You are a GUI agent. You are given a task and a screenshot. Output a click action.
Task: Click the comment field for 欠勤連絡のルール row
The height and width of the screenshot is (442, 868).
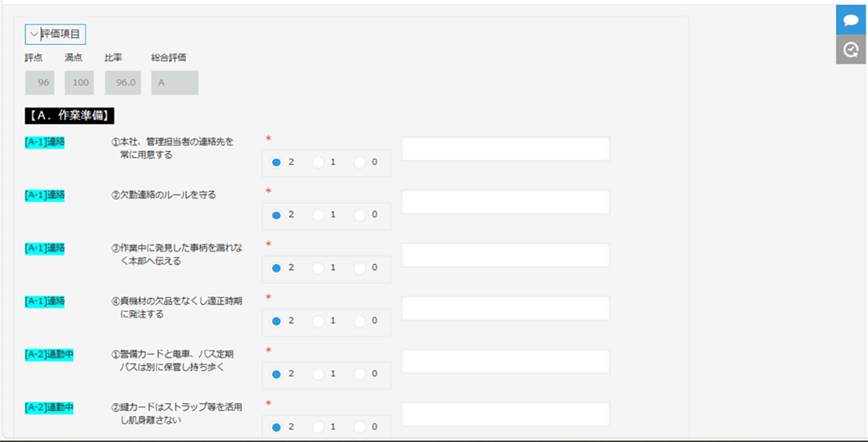coord(506,202)
